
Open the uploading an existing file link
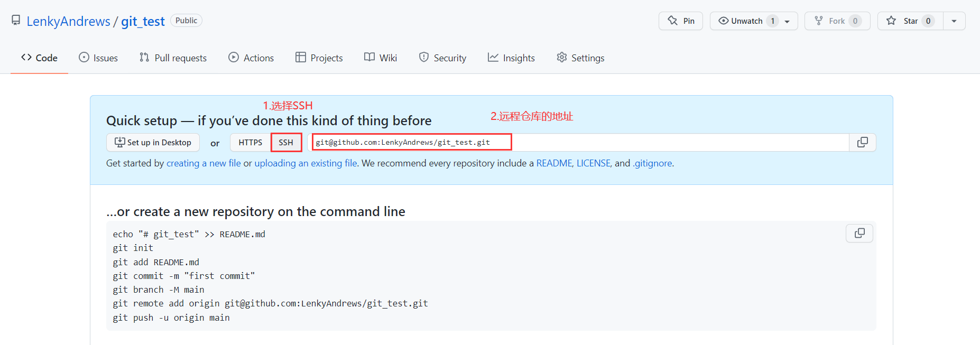click(x=306, y=163)
